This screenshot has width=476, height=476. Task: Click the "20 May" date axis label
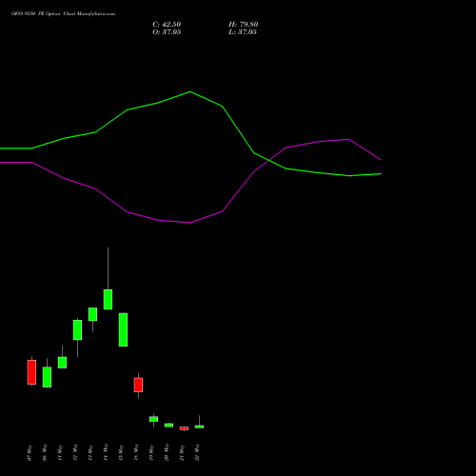[x=167, y=453]
